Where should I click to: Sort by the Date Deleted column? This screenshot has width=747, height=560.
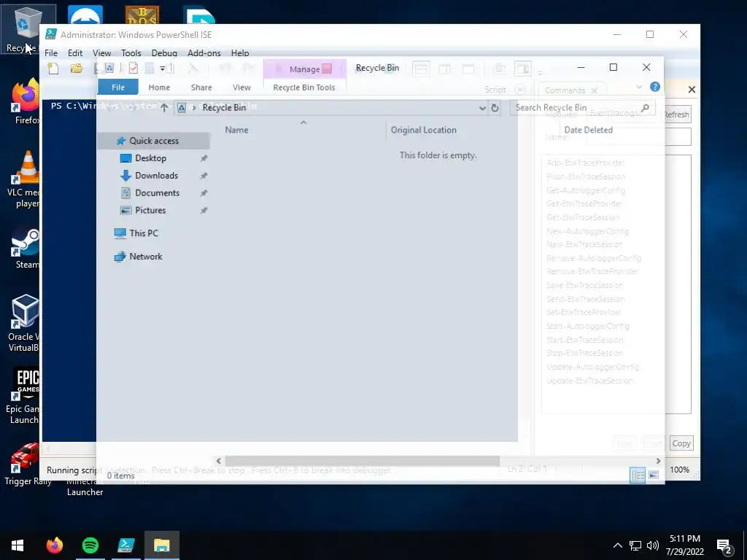tap(589, 130)
